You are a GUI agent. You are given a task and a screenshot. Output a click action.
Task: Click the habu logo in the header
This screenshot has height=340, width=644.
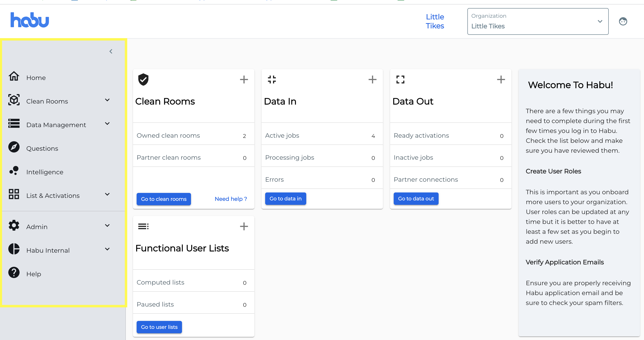[29, 20]
